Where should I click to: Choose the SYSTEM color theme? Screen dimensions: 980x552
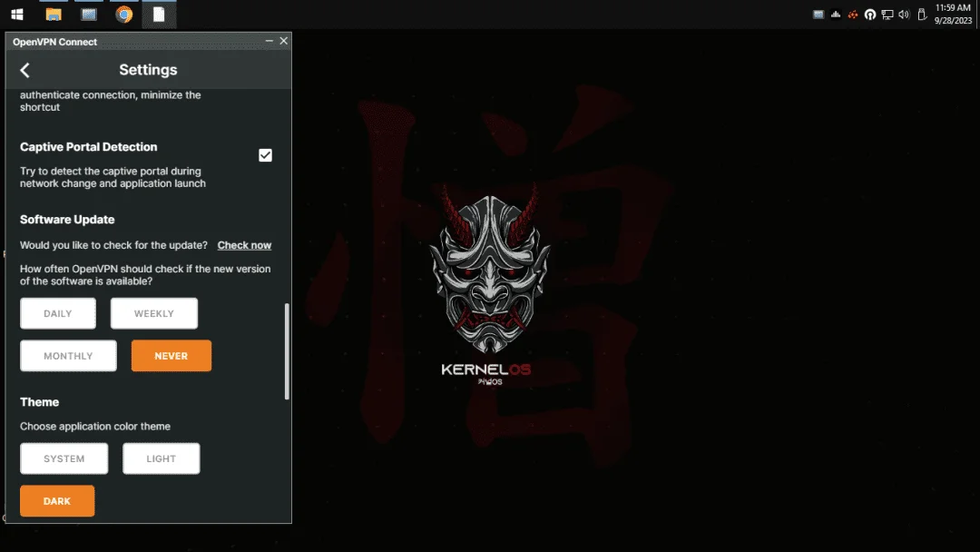64,458
